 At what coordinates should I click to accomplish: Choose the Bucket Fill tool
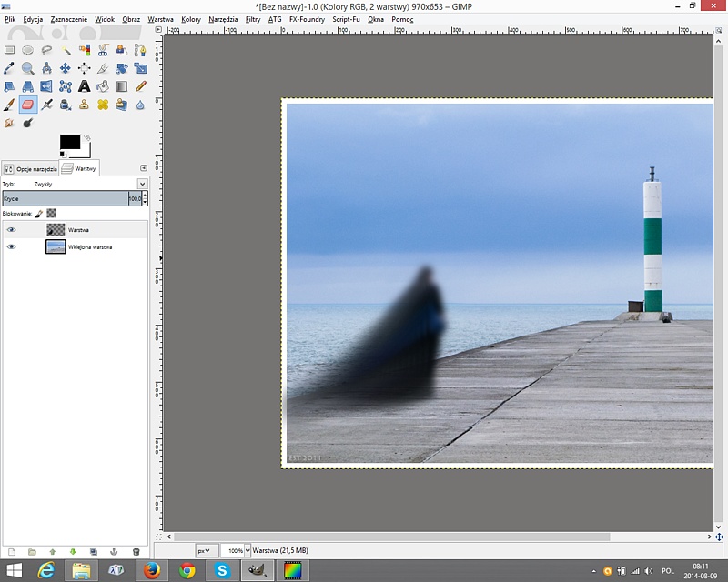(103, 86)
